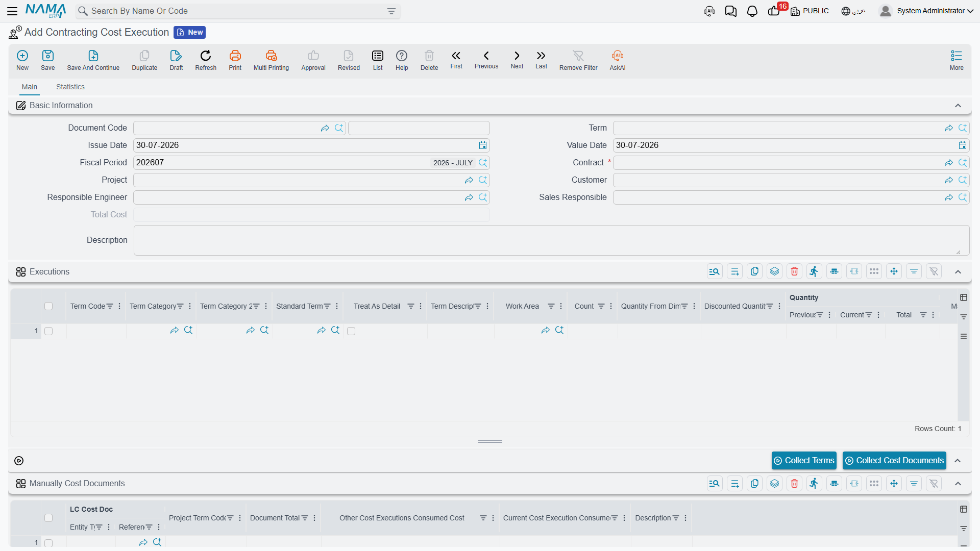The width and height of the screenshot is (980, 551).
Task: Click the Executions grid copy rows icon
Action: [x=754, y=271]
